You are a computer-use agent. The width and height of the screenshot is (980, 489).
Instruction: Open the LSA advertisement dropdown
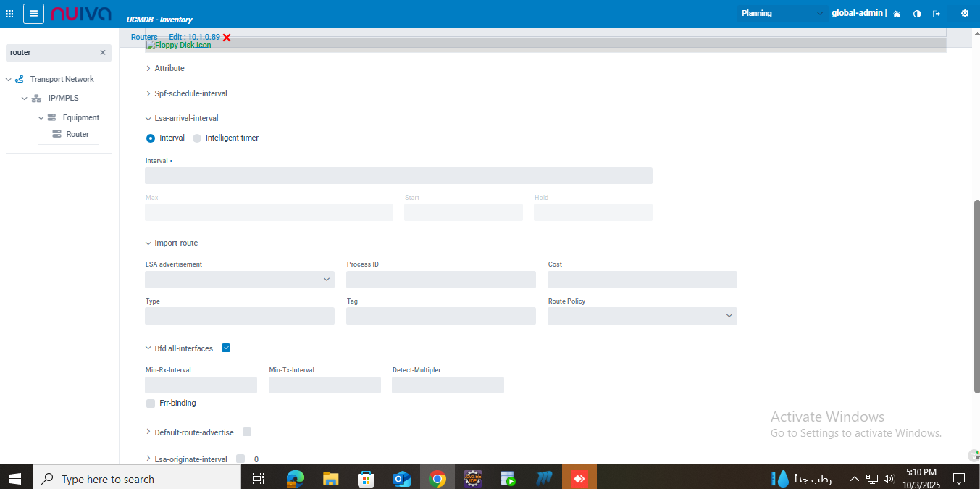[x=240, y=280]
